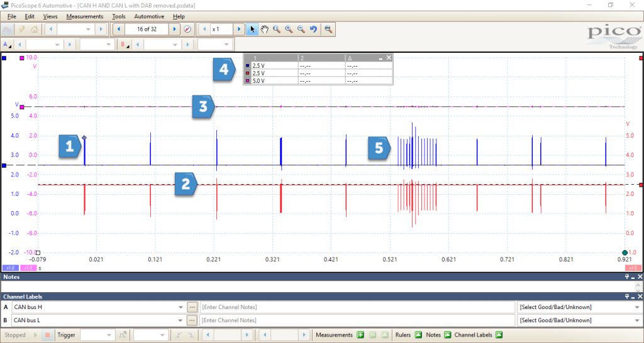Undo the last zoom action

pos(313,29)
